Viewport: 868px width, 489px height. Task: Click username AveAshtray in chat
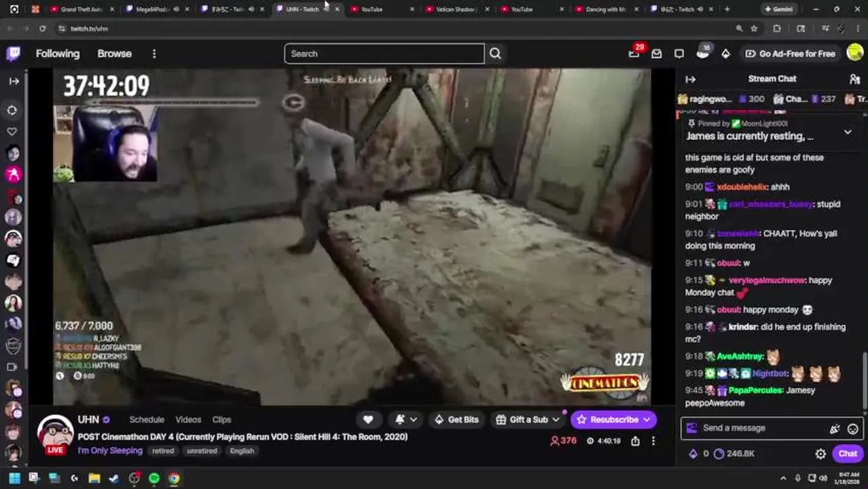pyautogui.click(x=740, y=357)
